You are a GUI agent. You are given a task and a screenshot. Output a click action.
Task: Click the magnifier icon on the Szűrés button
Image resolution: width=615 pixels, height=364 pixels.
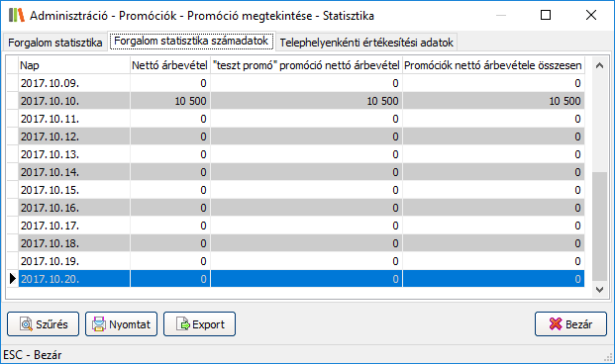click(x=26, y=324)
